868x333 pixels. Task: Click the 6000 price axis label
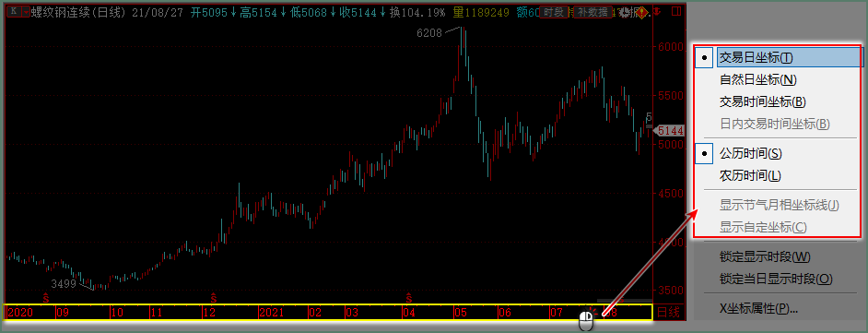pos(672,48)
